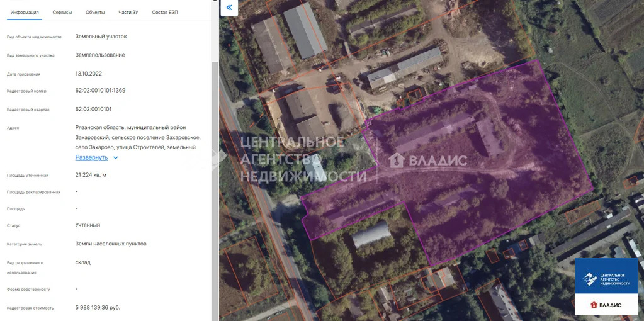Click the label Форма собственности
The image size is (644, 321).
point(29,290)
